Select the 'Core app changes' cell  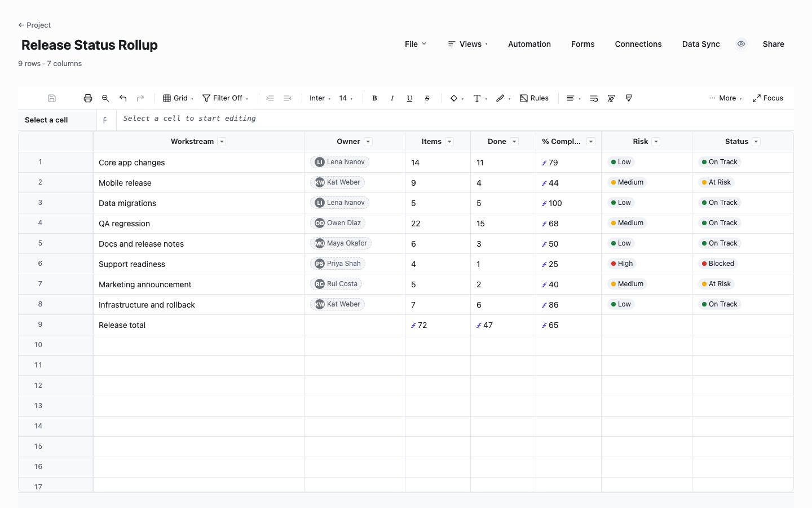click(x=198, y=163)
